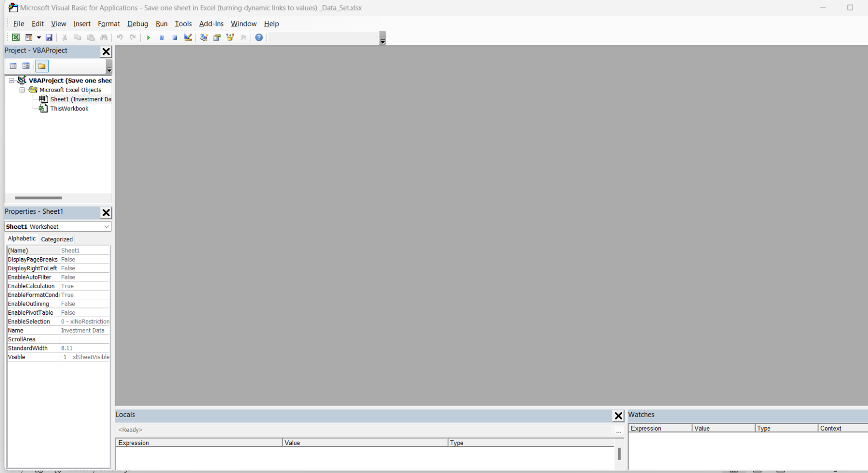868x473 pixels.
Task: Save the workbook with the floppy disk icon
Action: click(49, 38)
